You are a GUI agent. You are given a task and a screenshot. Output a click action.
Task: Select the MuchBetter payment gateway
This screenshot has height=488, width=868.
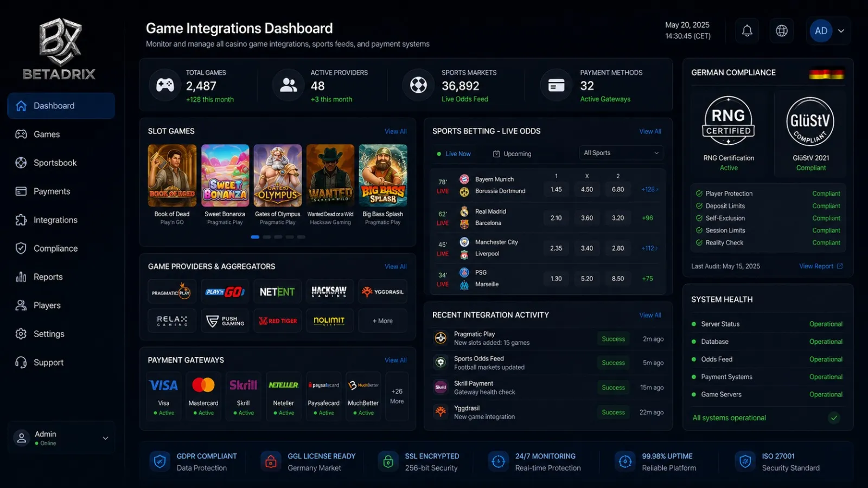click(363, 396)
